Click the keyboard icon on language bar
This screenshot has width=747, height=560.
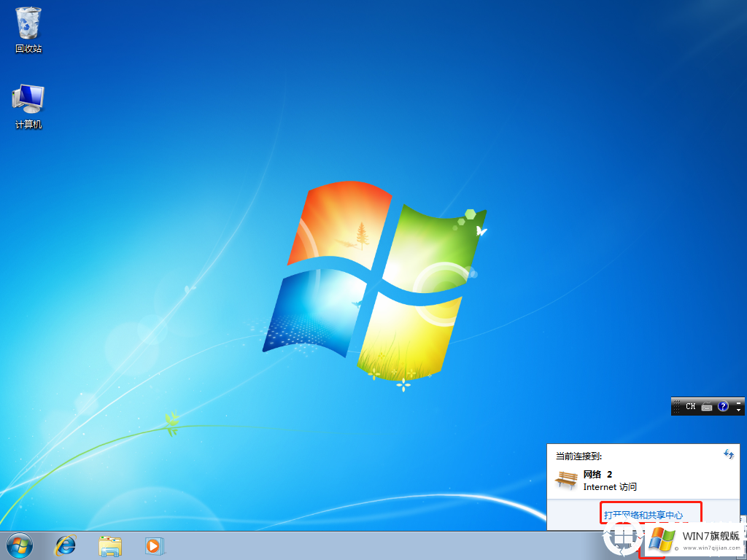click(x=706, y=406)
